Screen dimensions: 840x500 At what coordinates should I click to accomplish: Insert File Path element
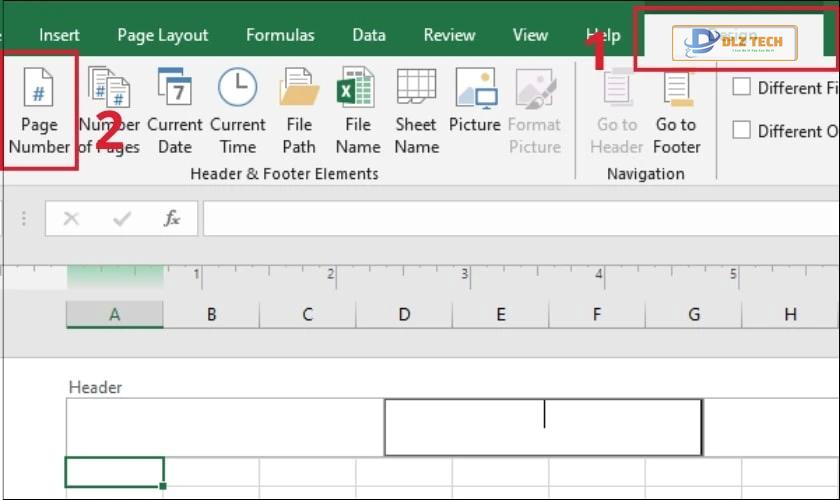(x=299, y=111)
